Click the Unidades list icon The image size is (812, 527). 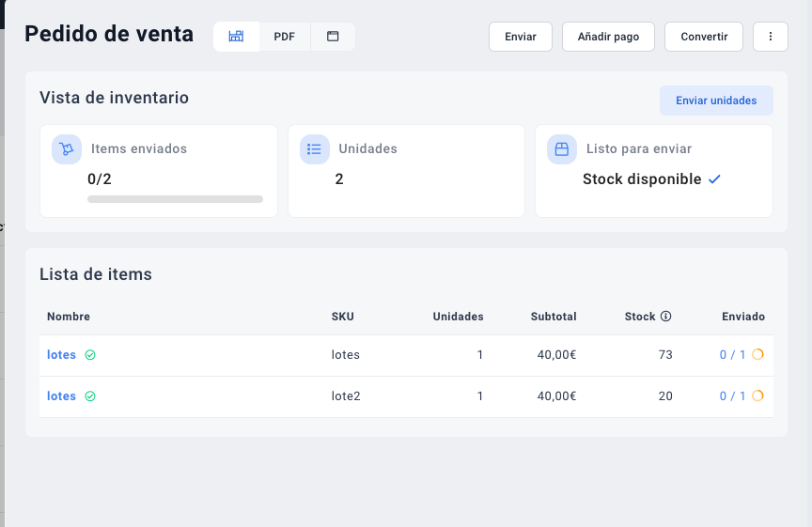pyautogui.click(x=314, y=149)
